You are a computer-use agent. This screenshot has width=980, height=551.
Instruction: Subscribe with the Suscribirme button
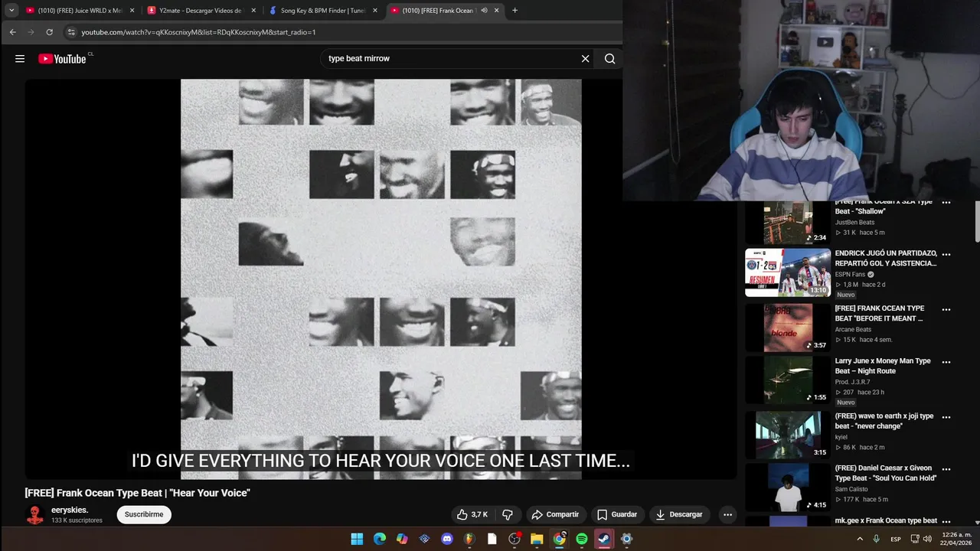pos(144,514)
